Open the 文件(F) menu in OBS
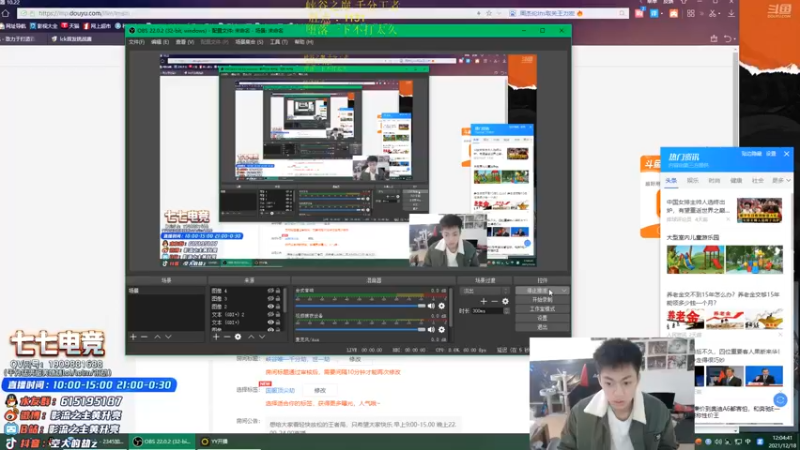 point(136,42)
